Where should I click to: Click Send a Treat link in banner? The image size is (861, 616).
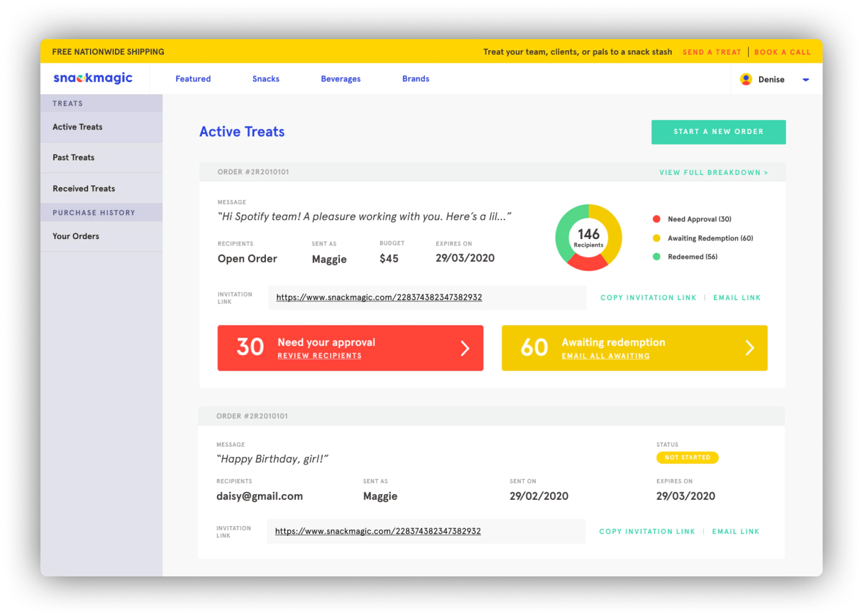pyautogui.click(x=711, y=52)
